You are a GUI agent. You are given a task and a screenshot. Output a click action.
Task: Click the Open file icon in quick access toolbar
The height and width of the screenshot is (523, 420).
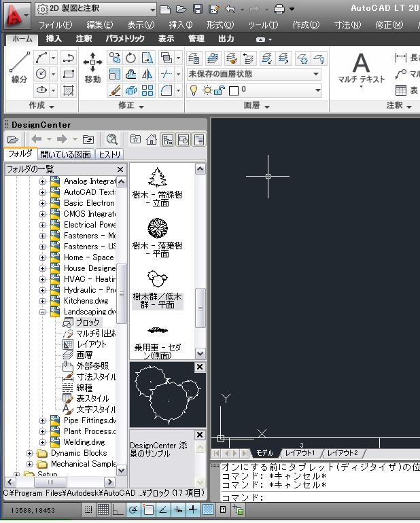point(181,9)
